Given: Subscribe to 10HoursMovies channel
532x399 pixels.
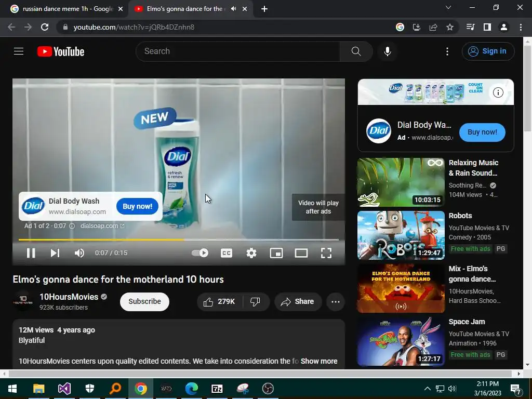Looking at the screenshot, I should coord(144,302).
